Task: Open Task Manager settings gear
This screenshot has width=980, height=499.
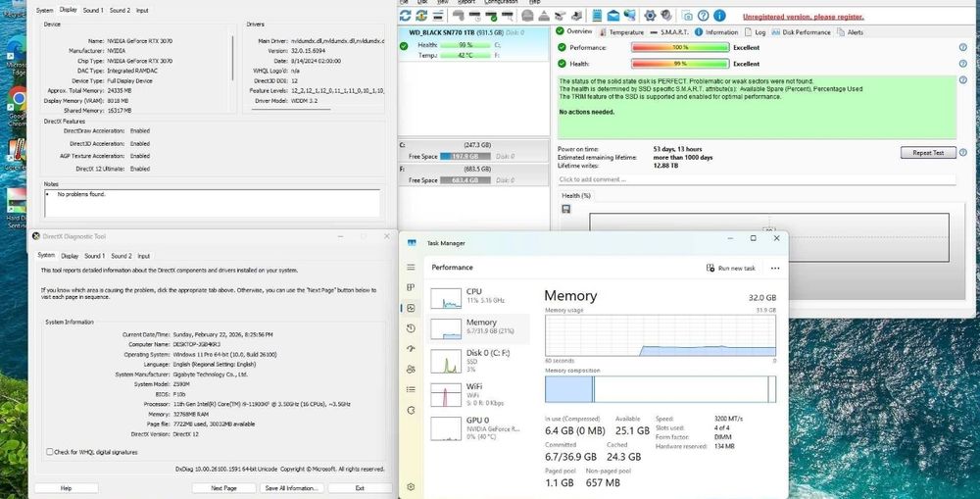Action: [x=411, y=486]
